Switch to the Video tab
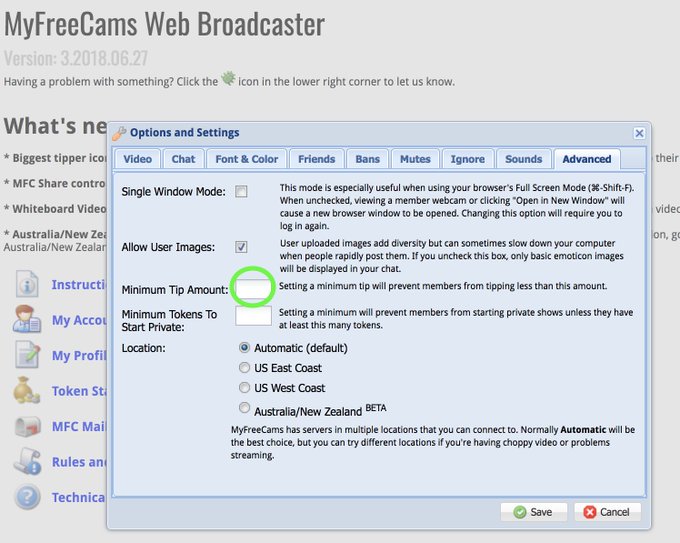Viewport: 680px width, 543px height. [137, 159]
